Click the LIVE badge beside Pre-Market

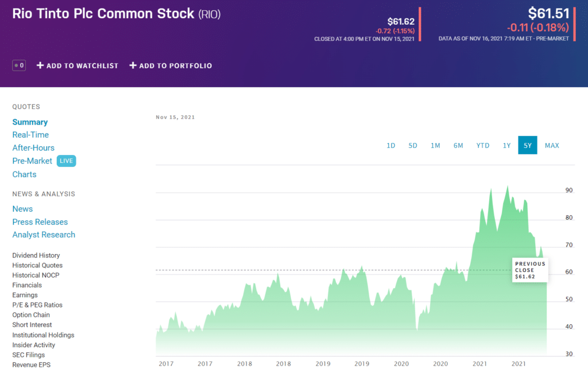(x=67, y=161)
